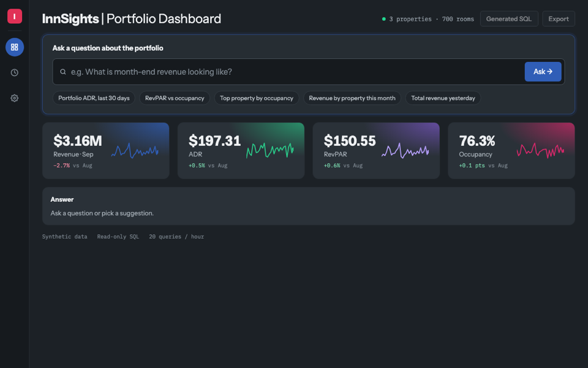This screenshot has height=368, width=588.
Task: Click the 76.3% occupancy value
Action: pos(477,141)
